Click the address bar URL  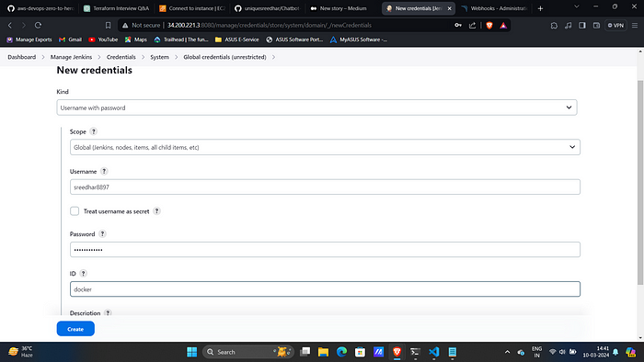click(x=270, y=25)
